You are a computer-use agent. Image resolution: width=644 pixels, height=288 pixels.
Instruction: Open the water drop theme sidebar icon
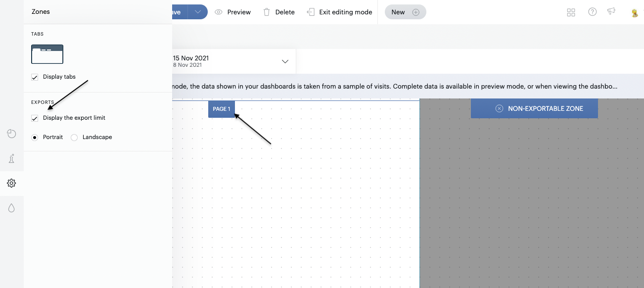click(11, 208)
